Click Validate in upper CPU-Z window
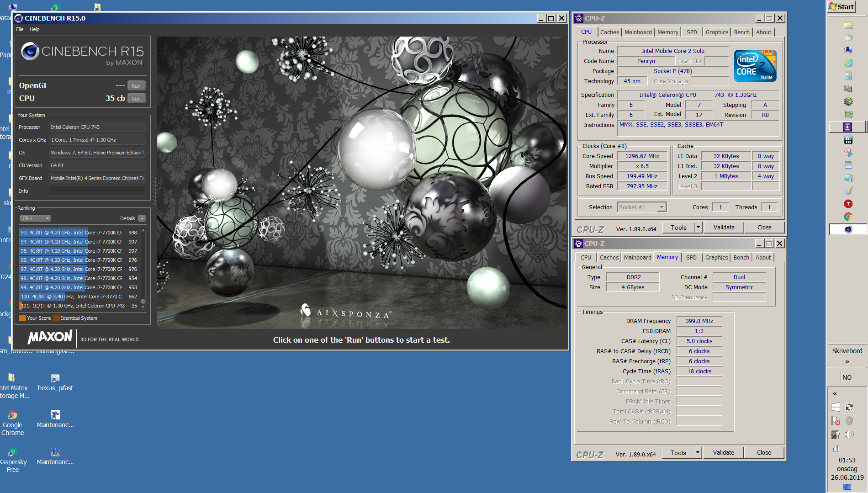 click(x=724, y=227)
